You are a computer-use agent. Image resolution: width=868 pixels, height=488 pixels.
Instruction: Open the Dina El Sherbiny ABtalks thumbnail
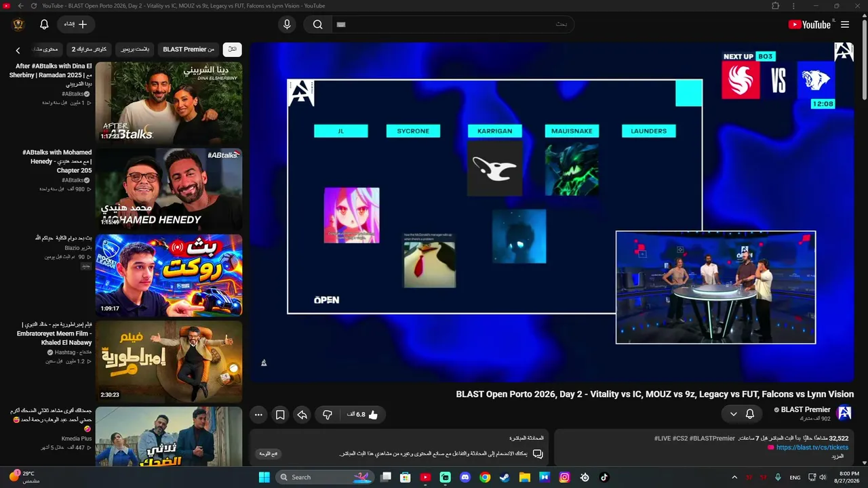pyautogui.click(x=169, y=102)
